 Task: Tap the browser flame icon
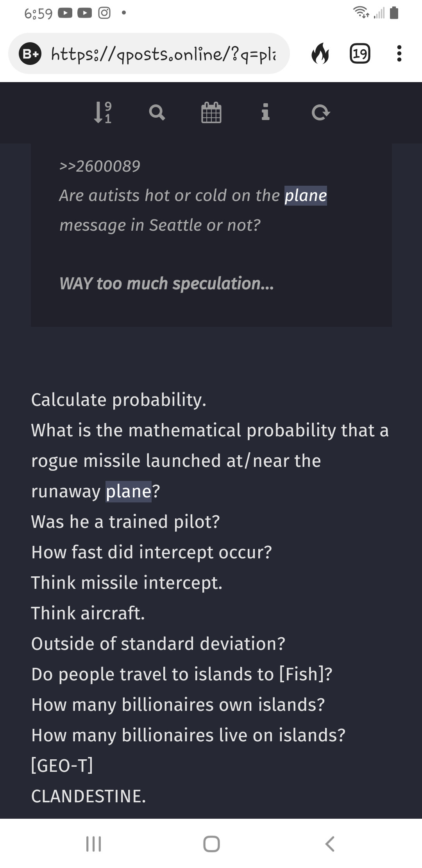point(320,54)
